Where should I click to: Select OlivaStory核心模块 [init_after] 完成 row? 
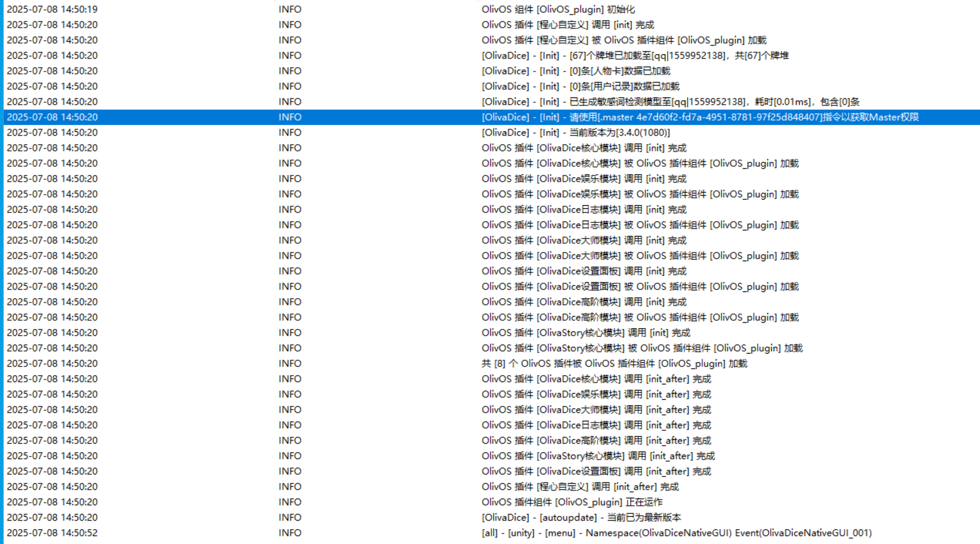coord(598,456)
